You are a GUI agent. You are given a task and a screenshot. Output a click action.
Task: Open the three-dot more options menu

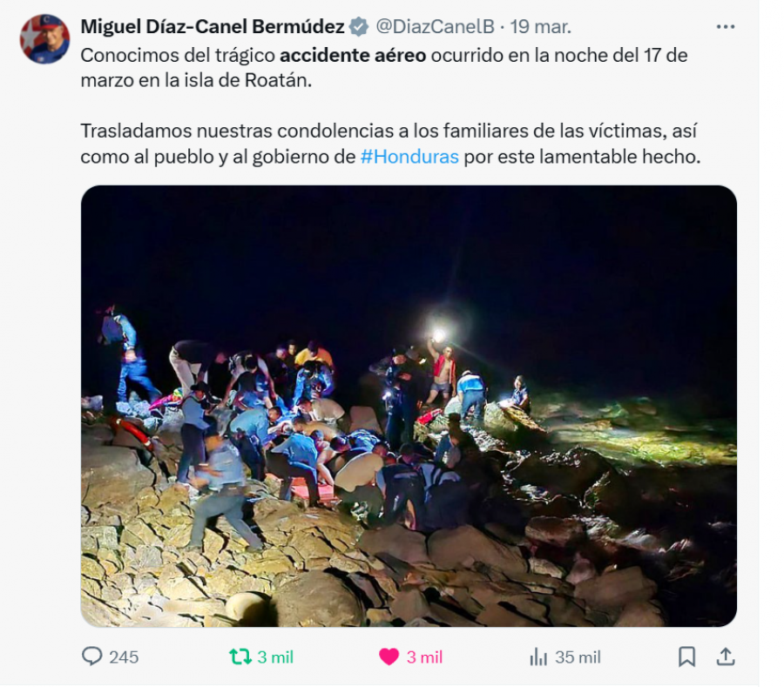(726, 27)
